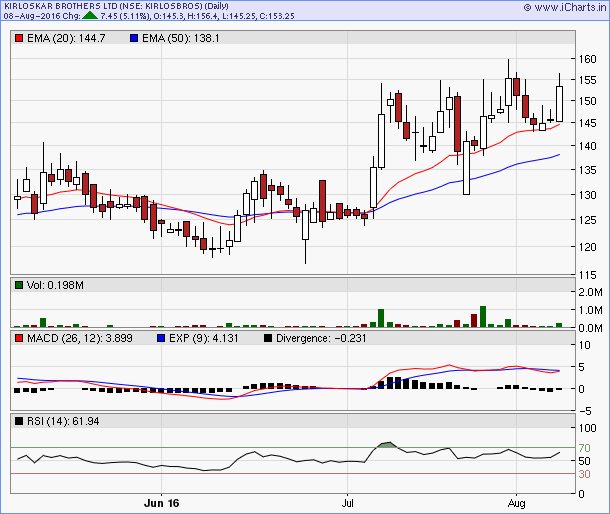The image size is (610, 514).
Task: Click the 'EMA (20): 144.7' label
Action: [66, 38]
